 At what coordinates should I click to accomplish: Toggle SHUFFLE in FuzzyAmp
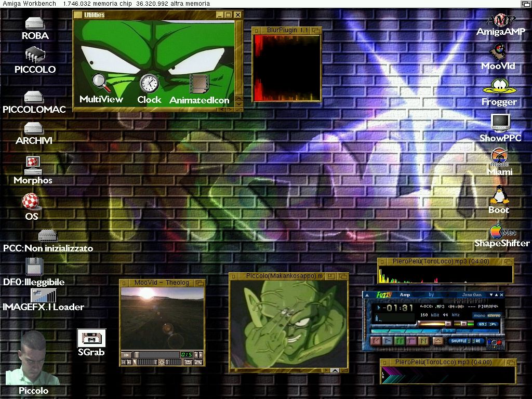tap(460, 341)
